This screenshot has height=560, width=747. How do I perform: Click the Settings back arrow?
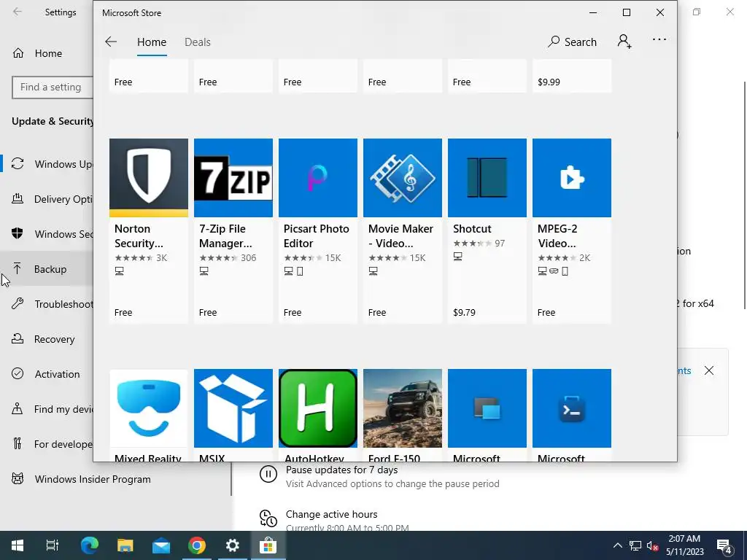[18, 12]
